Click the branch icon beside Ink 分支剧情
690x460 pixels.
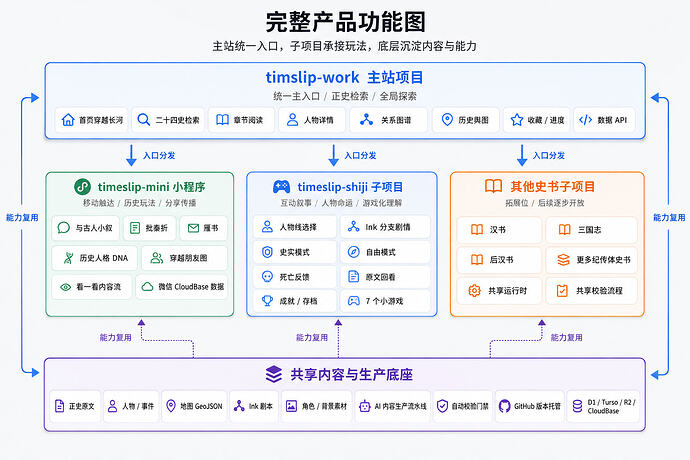353,227
